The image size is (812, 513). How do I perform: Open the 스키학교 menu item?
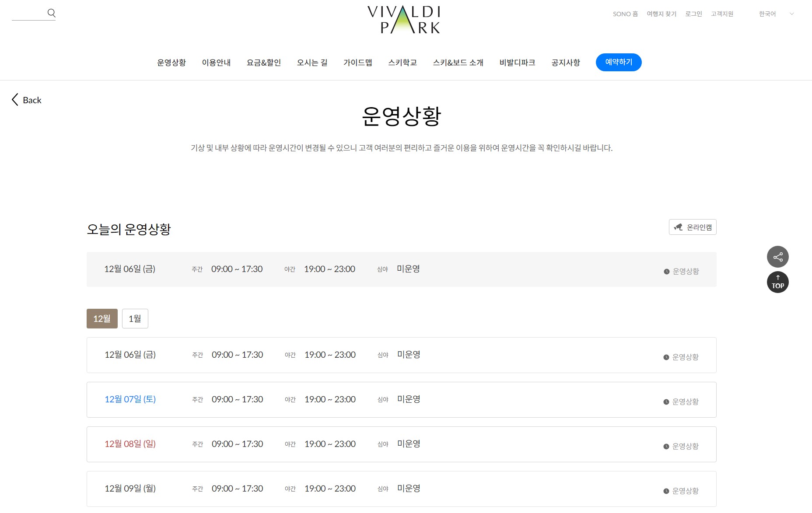click(x=403, y=62)
